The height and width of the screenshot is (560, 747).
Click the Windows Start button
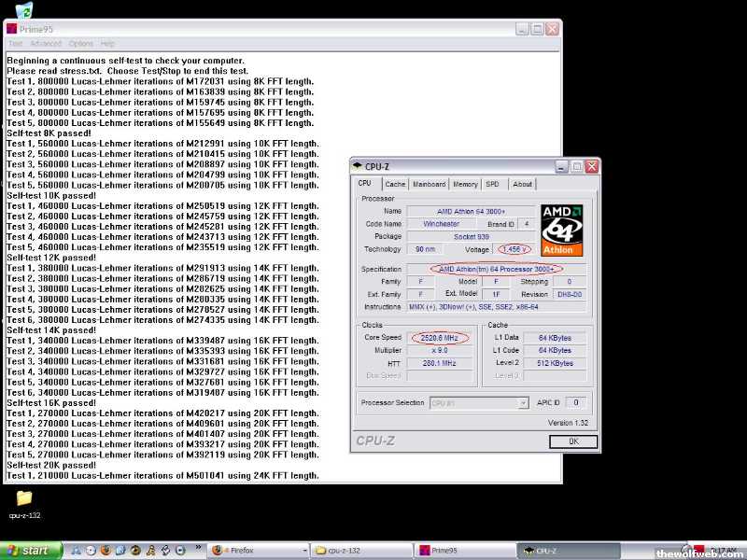click(30, 551)
